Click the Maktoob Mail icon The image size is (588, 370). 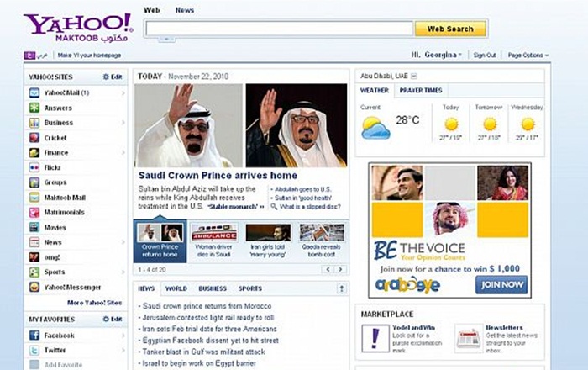pyautogui.click(x=34, y=198)
